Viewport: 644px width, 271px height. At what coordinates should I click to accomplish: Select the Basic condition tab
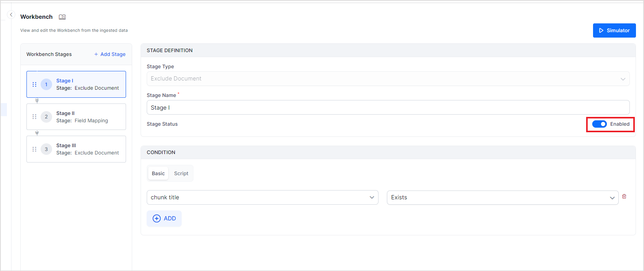pyautogui.click(x=158, y=174)
